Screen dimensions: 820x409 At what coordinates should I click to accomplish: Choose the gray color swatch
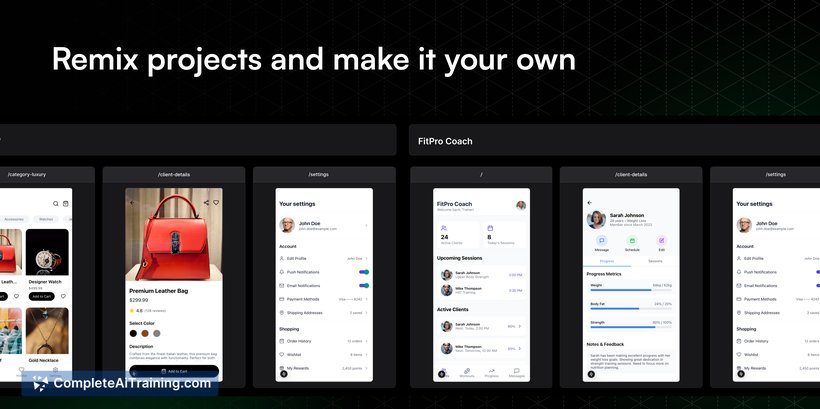point(157,333)
